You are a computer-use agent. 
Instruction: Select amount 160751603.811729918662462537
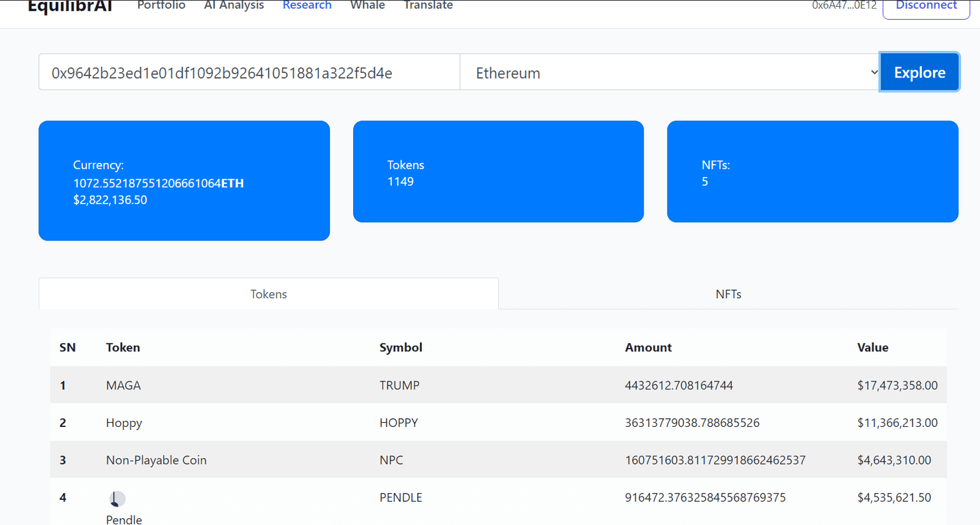coord(715,460)
